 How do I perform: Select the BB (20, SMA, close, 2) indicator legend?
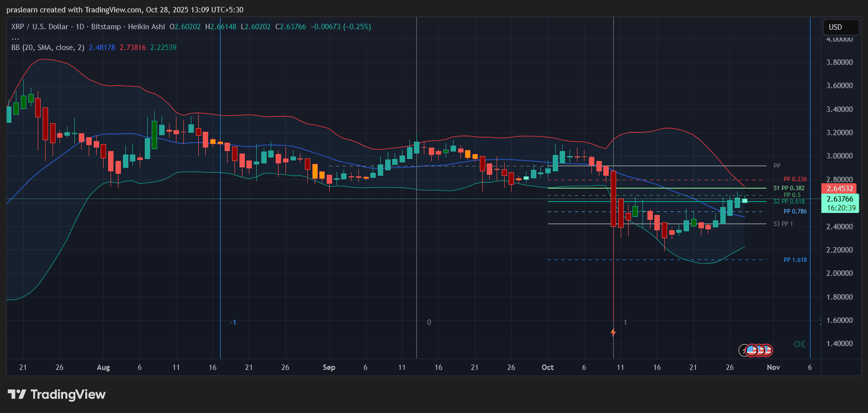(x=48, y=48)
